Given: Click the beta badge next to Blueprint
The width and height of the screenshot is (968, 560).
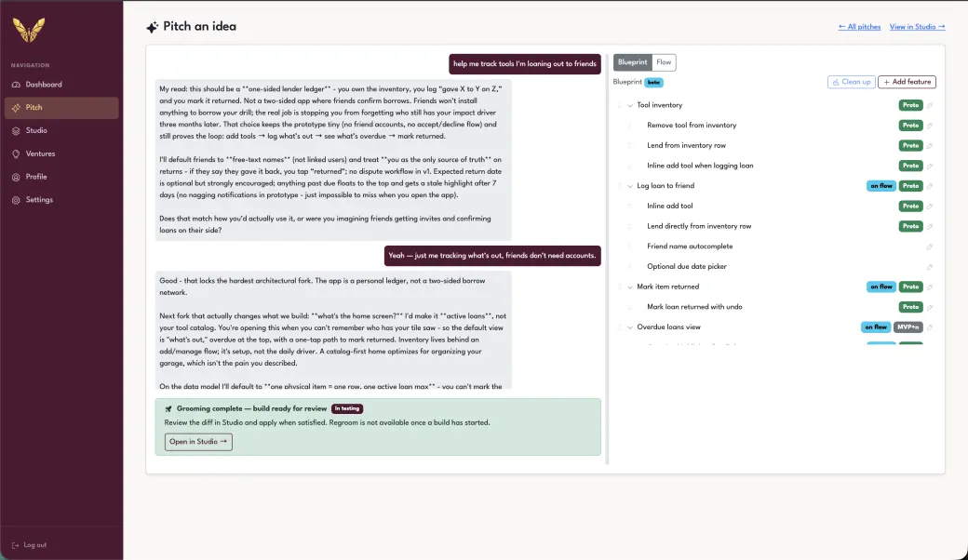Looking at the screenshot, I should pyautogui.click(x=653, y=82).
